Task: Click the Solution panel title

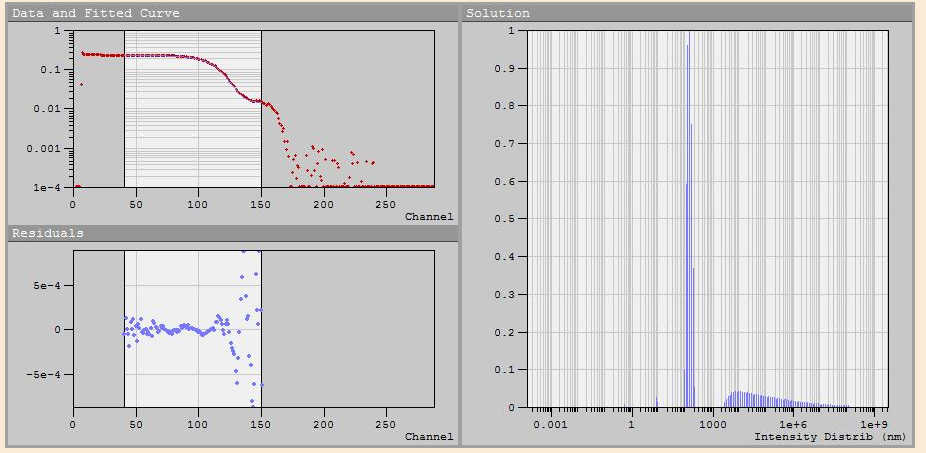Action: tap(498, 13)
